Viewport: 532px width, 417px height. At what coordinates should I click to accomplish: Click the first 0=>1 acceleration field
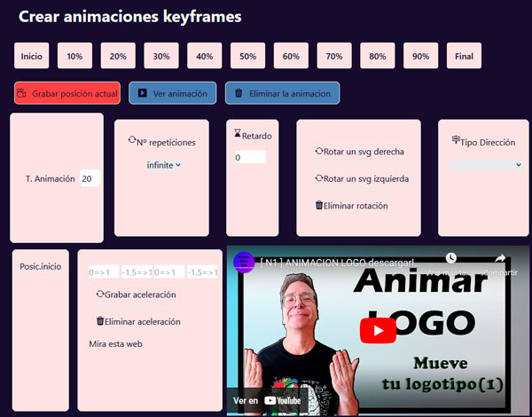[104, 272]
